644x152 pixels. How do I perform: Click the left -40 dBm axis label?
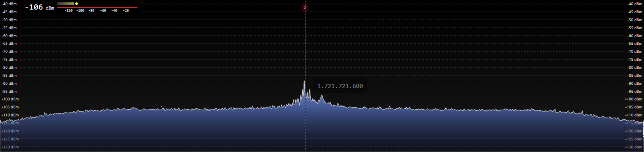point(9,4)
